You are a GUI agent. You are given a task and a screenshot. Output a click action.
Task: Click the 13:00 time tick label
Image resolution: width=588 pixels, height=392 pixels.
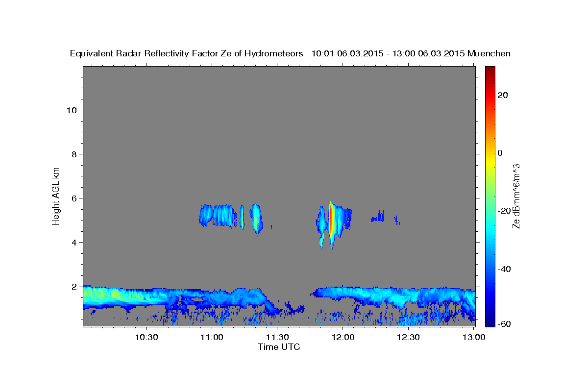pos(474,337)
